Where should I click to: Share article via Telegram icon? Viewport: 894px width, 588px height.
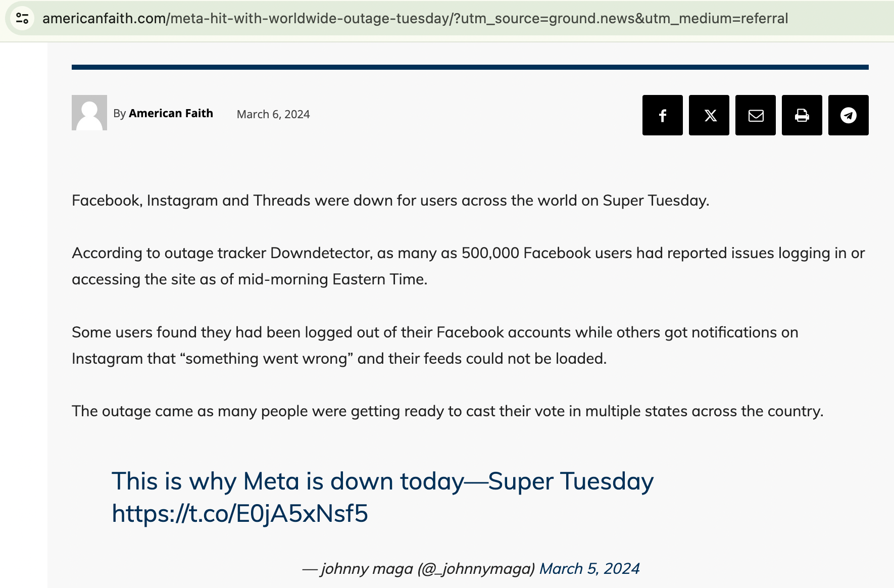pyautogui.click(x=848, y=115)
